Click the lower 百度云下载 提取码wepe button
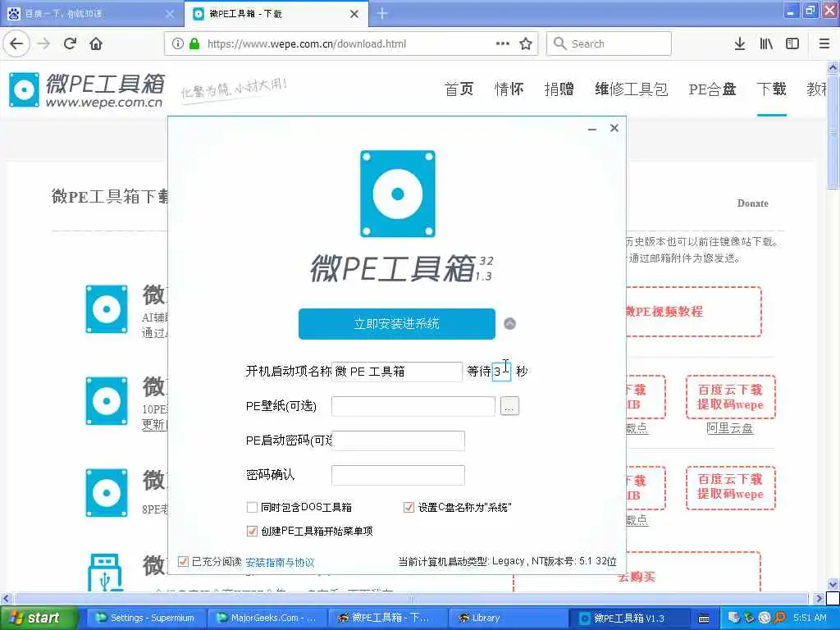Viewport: 840px width, 630px height. point(730,487)
